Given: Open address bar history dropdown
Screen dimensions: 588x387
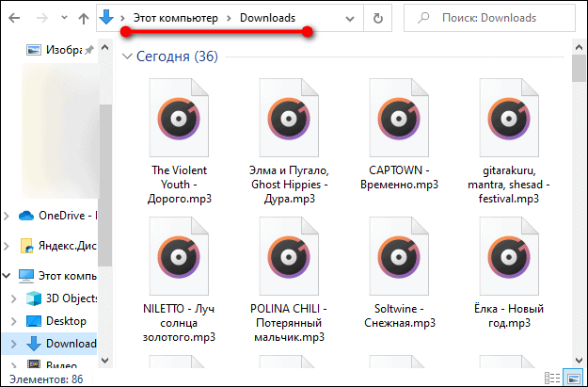Looking at the screenshot, I should pos(349,18).
